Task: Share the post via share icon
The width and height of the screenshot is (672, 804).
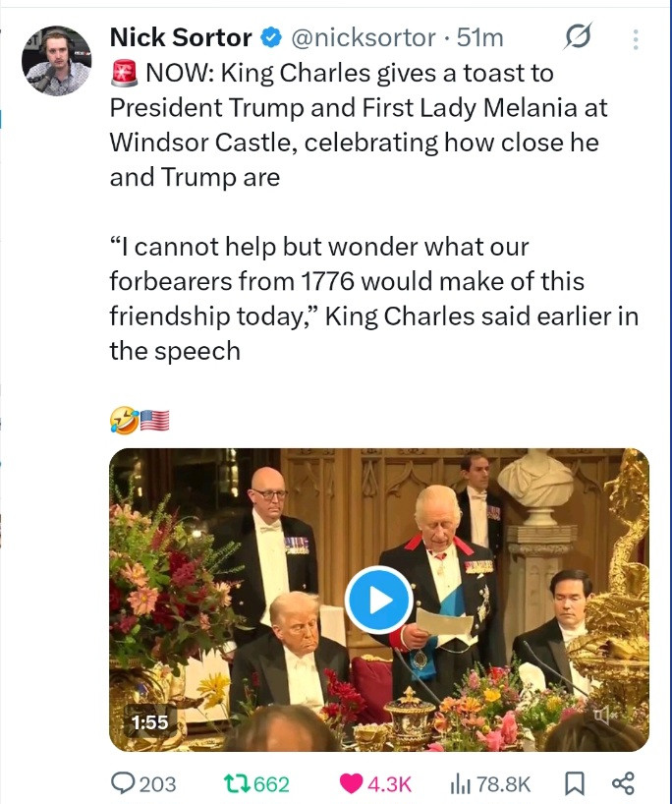Action: click(x=623, y=783)
